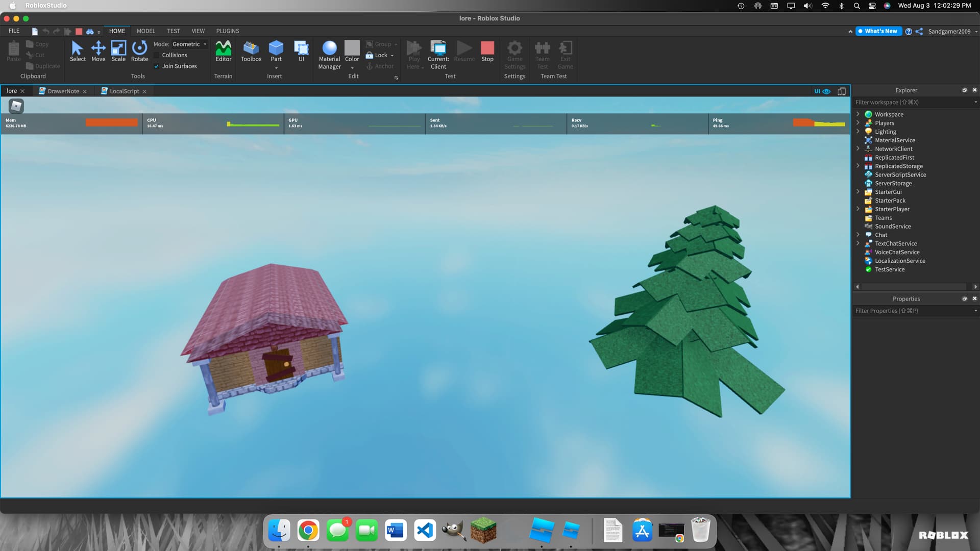980x551 pixels.
Task: Switch to the VIEW ribbon tab
Action: tap(198, 31)
